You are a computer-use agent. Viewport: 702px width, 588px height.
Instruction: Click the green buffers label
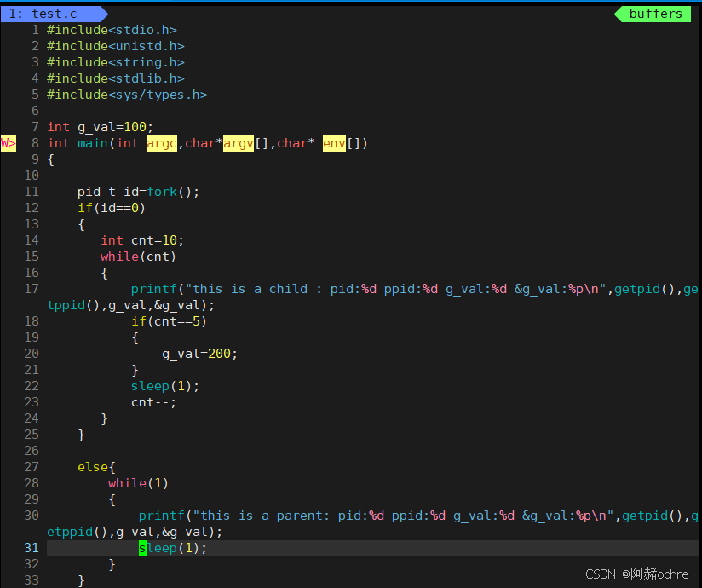click(655, 14)
